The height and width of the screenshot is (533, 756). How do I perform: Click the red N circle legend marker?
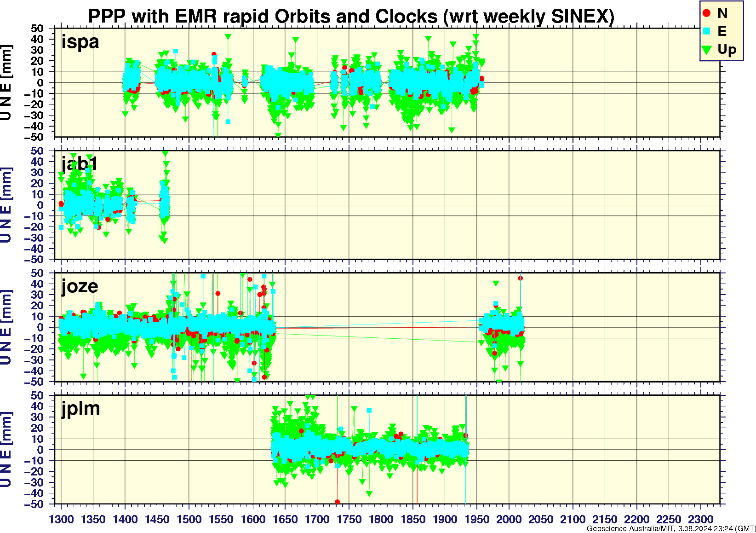coord(707,13)
